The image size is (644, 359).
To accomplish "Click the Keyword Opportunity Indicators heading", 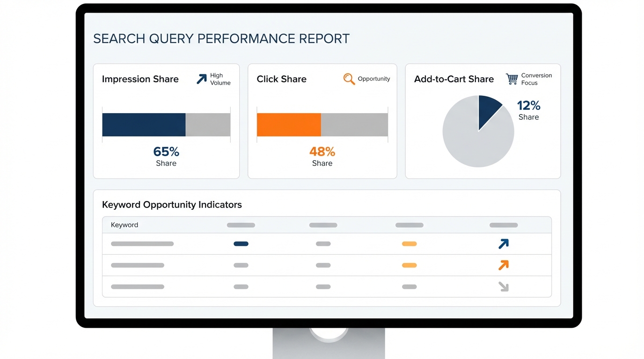I will pyautogui.click(x=172, y=204).
